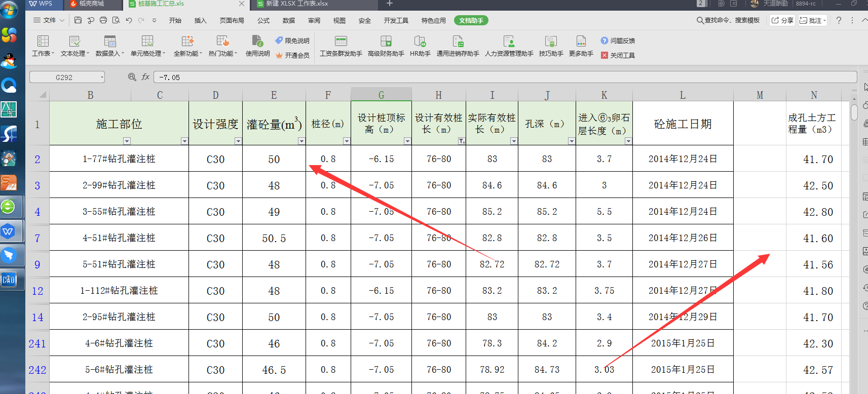This screenshot has width=868, height=394.
Task: Click the fx insert function icon
Action: click(145, 77)
